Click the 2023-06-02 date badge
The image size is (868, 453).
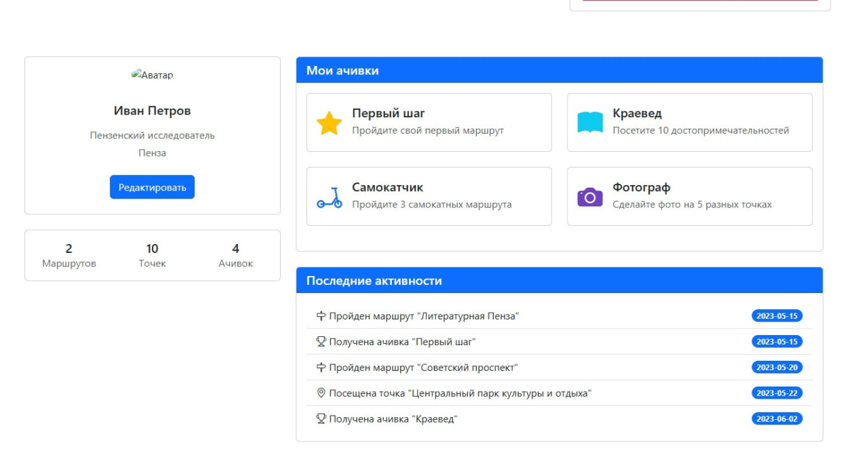(776, 419)
